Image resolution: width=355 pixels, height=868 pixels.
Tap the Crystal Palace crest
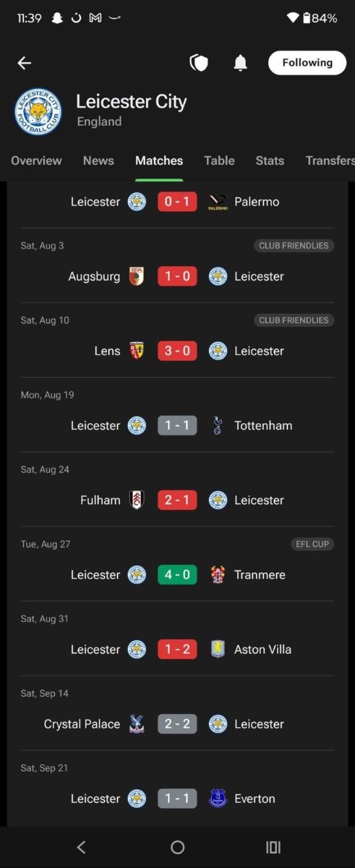coord(137,723)
